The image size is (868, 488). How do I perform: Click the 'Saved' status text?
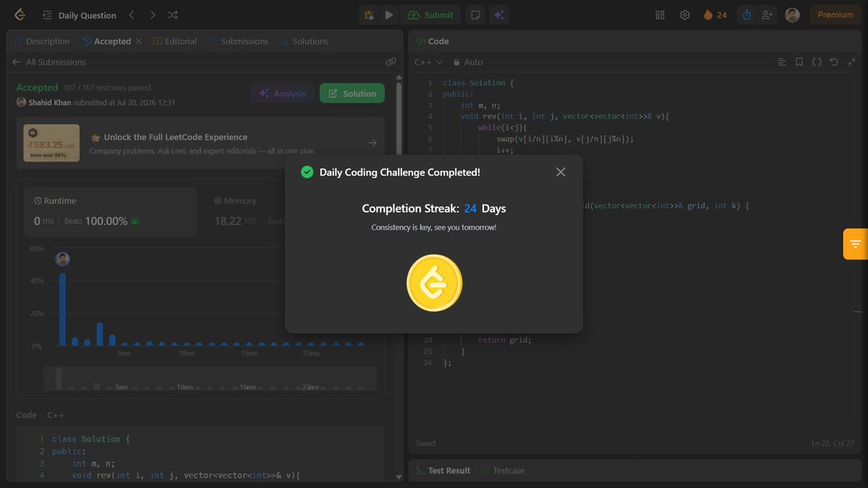[x=426, y=443]
